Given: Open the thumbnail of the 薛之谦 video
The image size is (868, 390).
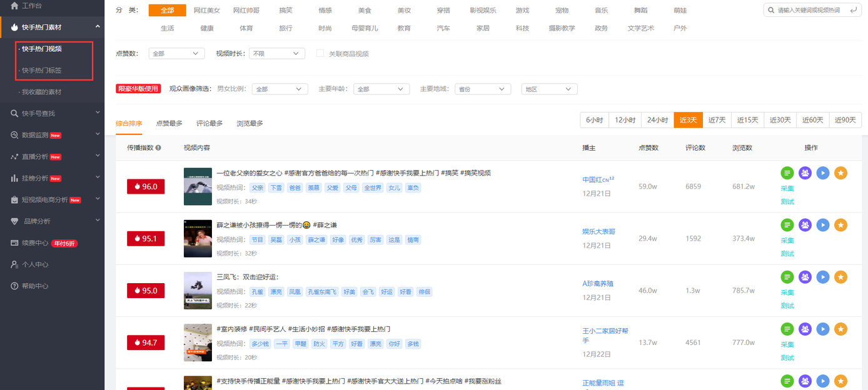Looking at the screenshot, I should click(198, 238).
